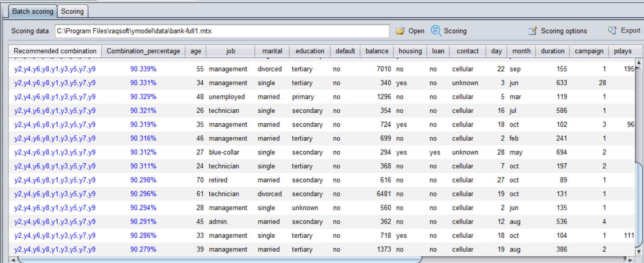This screenshot has width=644, height=263.
Task: Click the Scoring magnifier icon
Action: point(436,30)
